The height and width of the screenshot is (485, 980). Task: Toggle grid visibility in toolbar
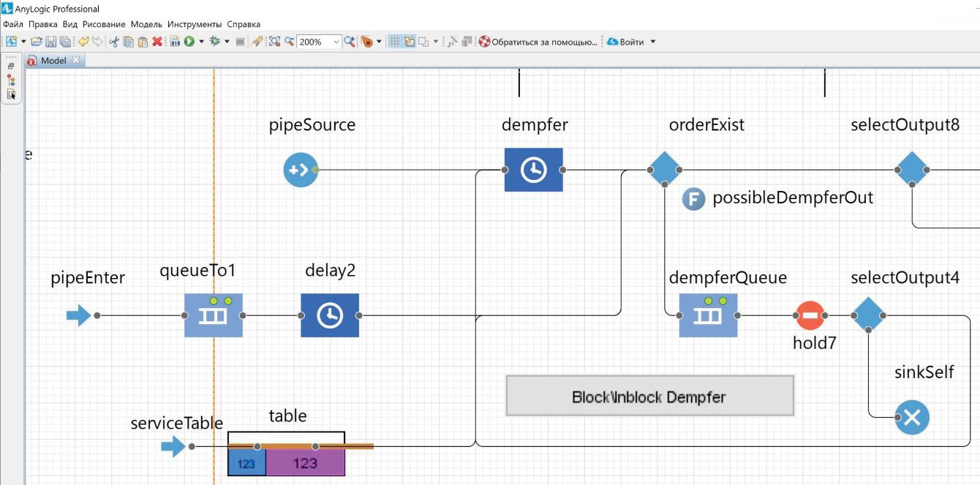point(394,42)
